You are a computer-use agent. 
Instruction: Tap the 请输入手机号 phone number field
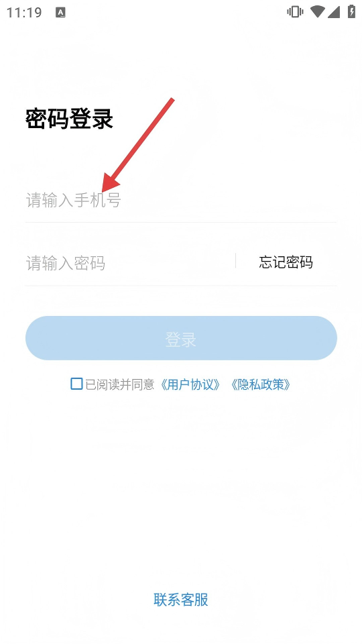(181, 200)
